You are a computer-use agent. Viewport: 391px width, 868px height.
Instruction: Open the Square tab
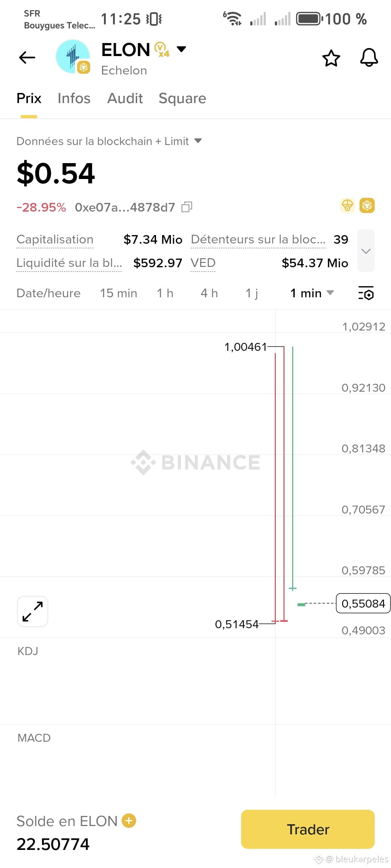click(x=182, y=98)
